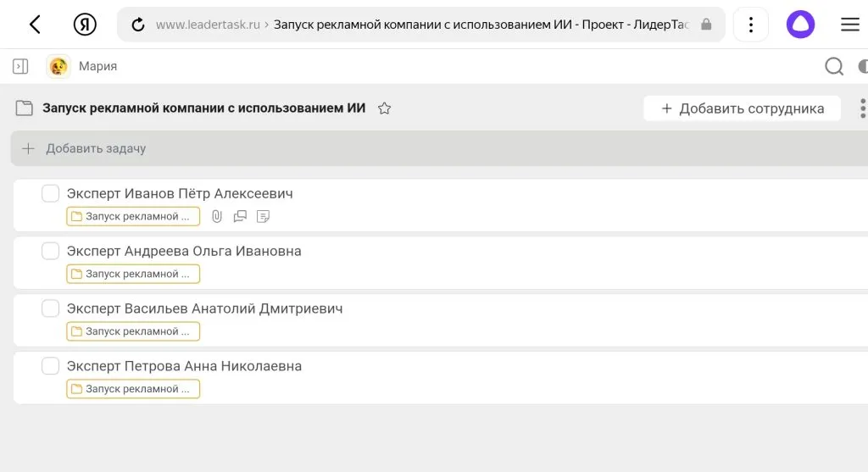Screen dimensions: 868x472
Task: Click the project folder icon beside the title
Action: 25,108
